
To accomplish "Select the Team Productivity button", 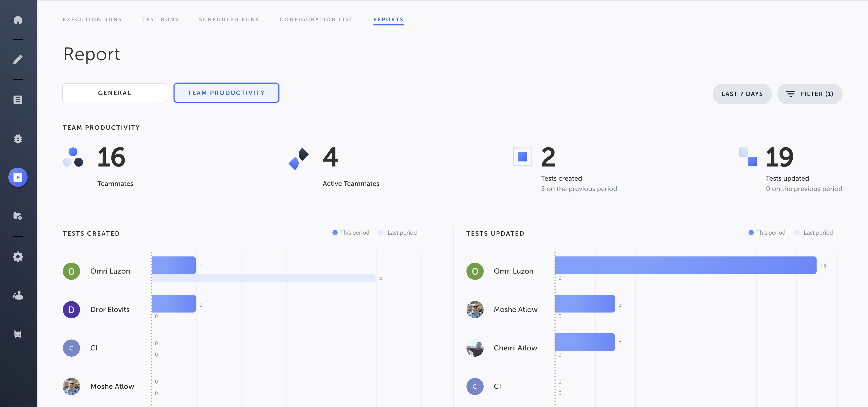I will 226,93.
